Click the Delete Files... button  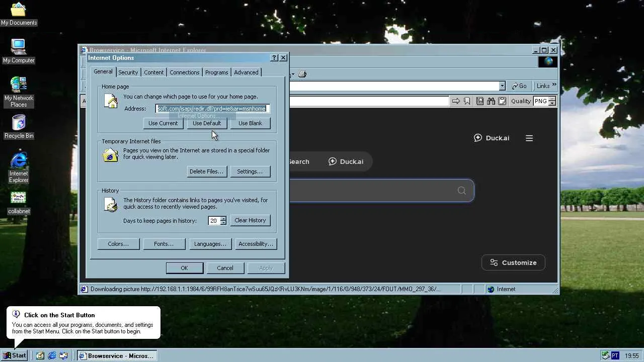pos(206,171)
